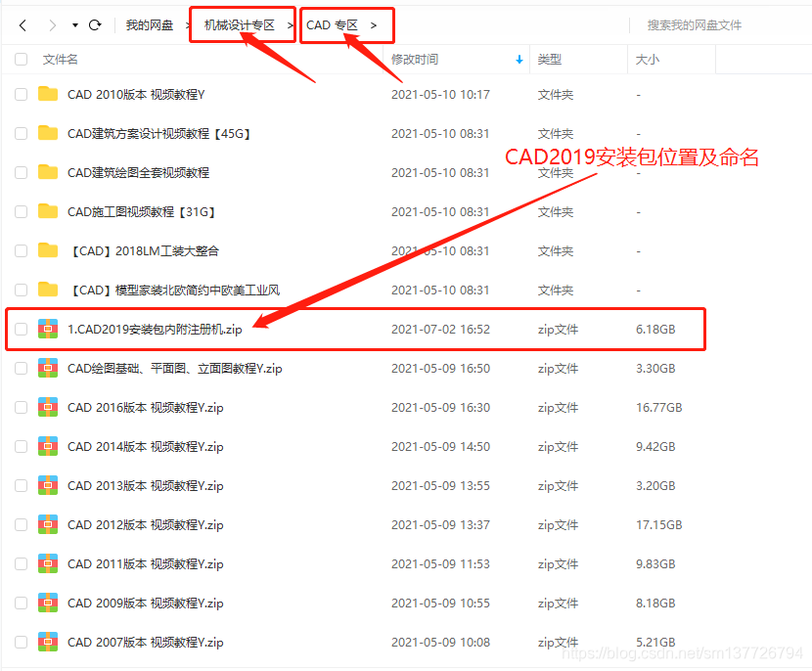The height and width of the screenshot is (671, 812).
Task: Go back with the left arrow
Action: (x=23, y=24)
